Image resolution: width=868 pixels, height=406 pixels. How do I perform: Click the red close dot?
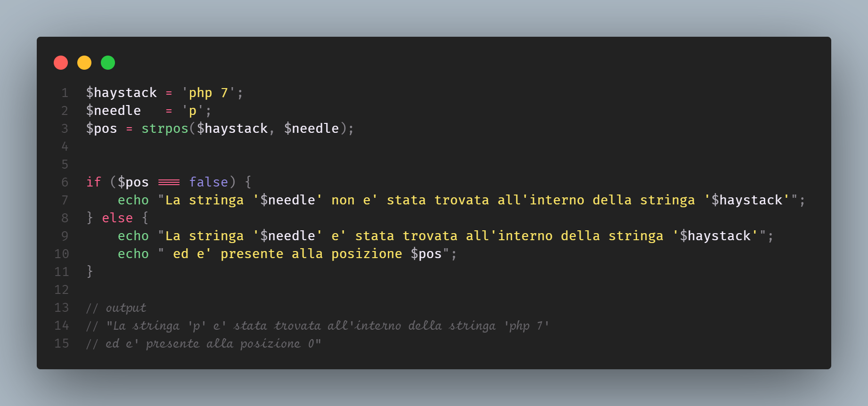coord(61,63)
